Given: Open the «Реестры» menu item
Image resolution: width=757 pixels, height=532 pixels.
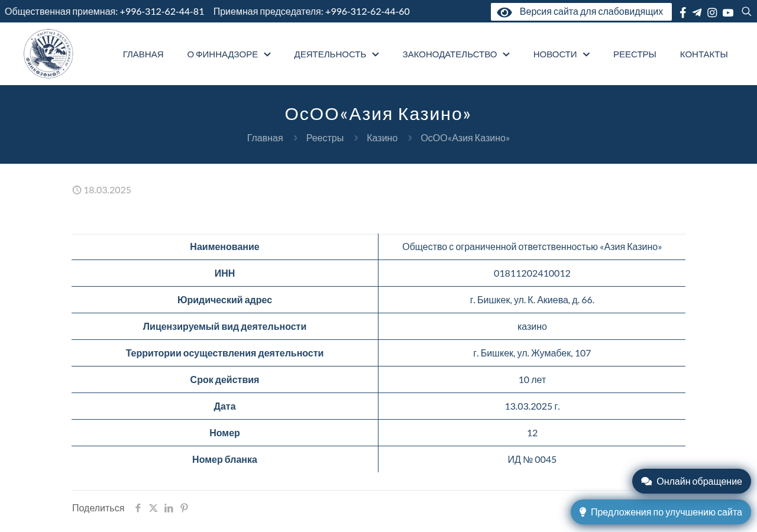Looking at the screenshot, I should coord(635,54).
